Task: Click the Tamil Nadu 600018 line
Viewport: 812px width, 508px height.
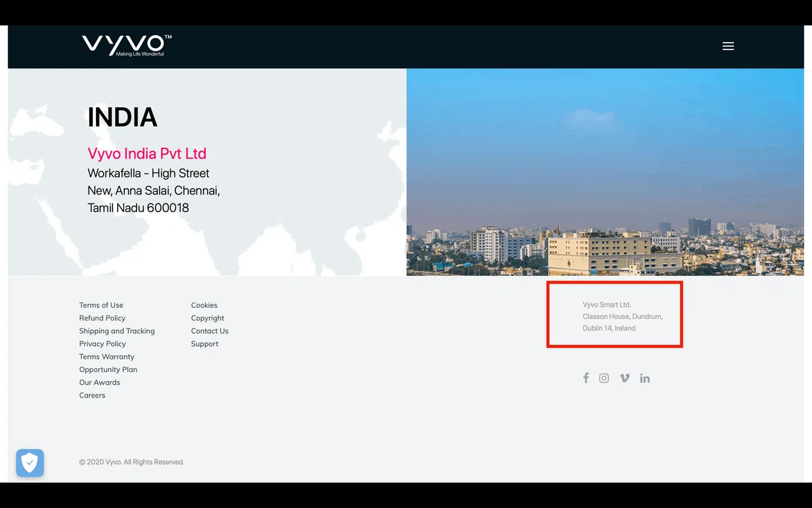Action: tap(138, 208)
